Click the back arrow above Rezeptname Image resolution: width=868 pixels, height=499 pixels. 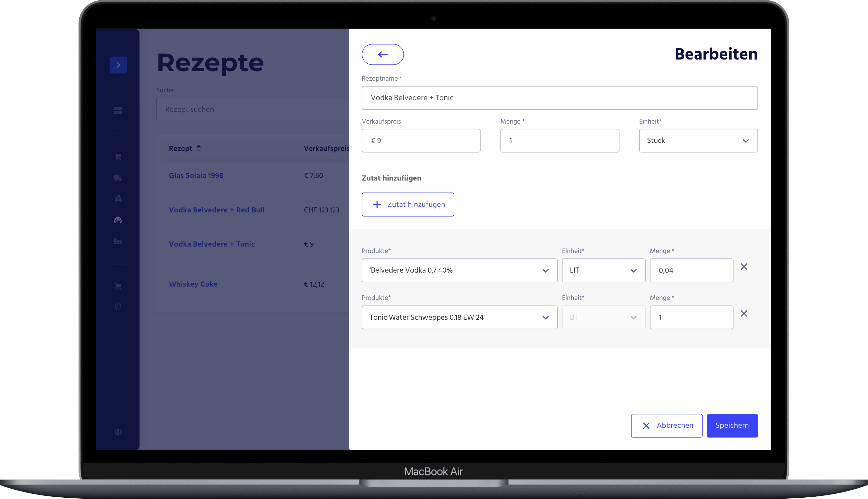tap(383, 54)
